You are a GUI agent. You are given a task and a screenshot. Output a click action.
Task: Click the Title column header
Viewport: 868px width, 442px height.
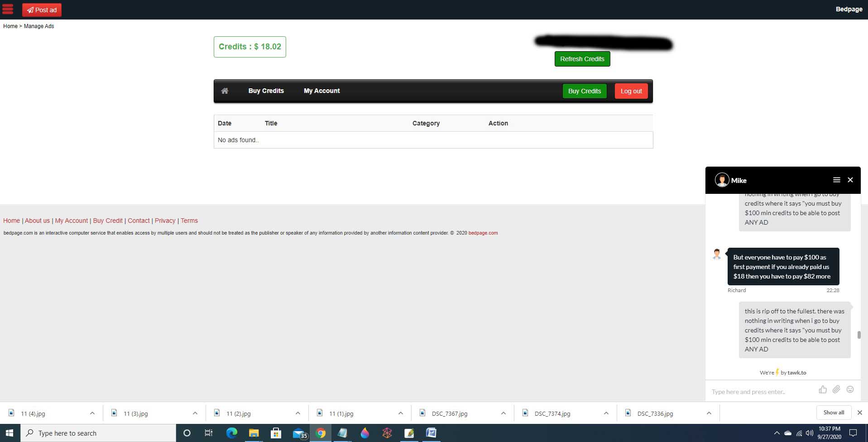pyautogui.click(x=271, y=123)
